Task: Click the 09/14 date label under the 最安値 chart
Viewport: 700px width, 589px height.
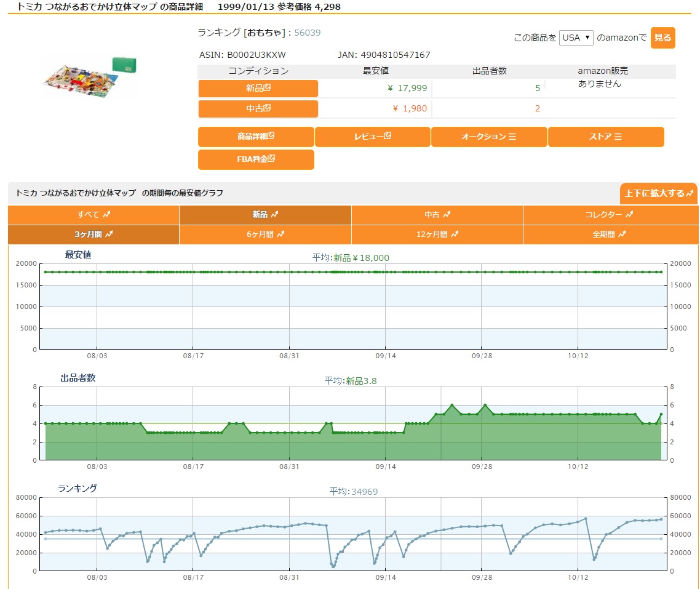Action: tap(385, 356)
